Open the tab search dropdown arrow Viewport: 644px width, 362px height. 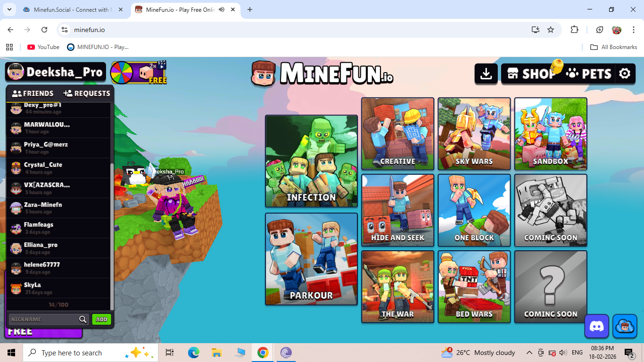[9, 9]
